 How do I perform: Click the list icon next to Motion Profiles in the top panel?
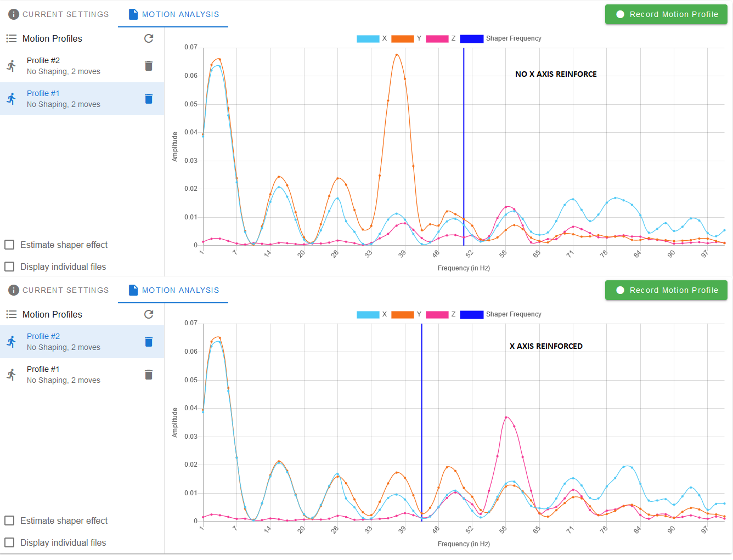(12, 38)
